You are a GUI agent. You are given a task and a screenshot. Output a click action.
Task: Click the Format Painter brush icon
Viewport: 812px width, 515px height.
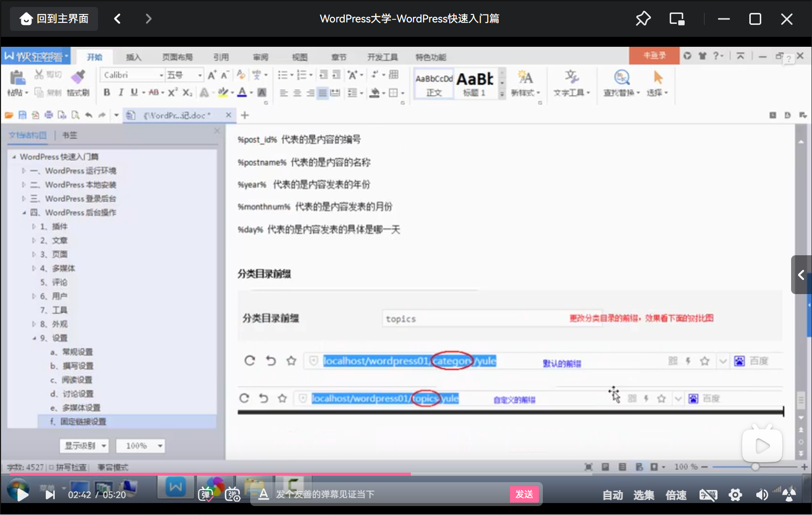point(78,76)
